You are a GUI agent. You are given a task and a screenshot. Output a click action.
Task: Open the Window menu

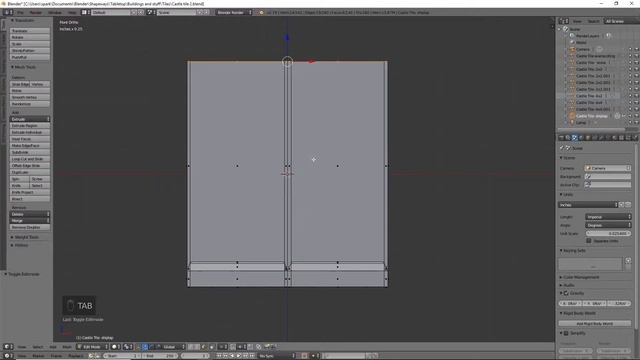pyautogui.click(x=55, y=13)
